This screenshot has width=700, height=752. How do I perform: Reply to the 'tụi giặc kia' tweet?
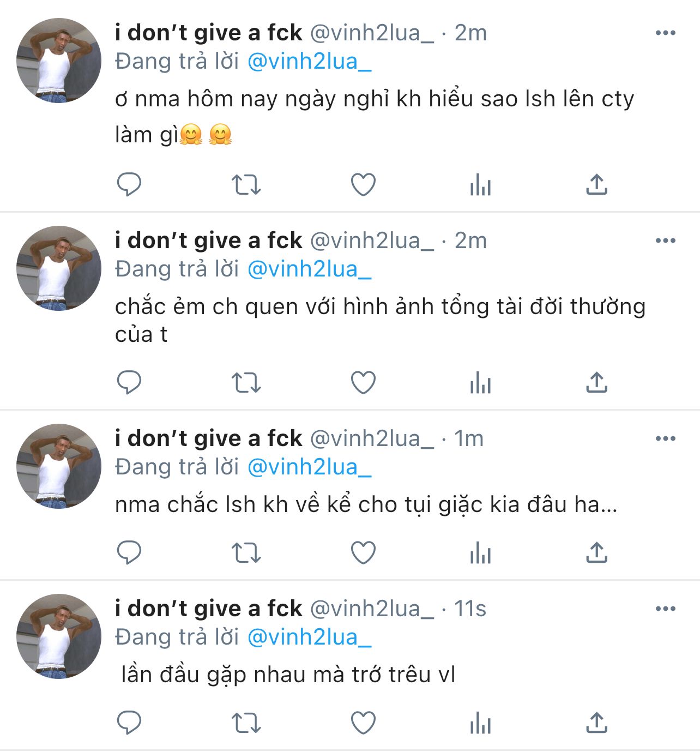129,553
